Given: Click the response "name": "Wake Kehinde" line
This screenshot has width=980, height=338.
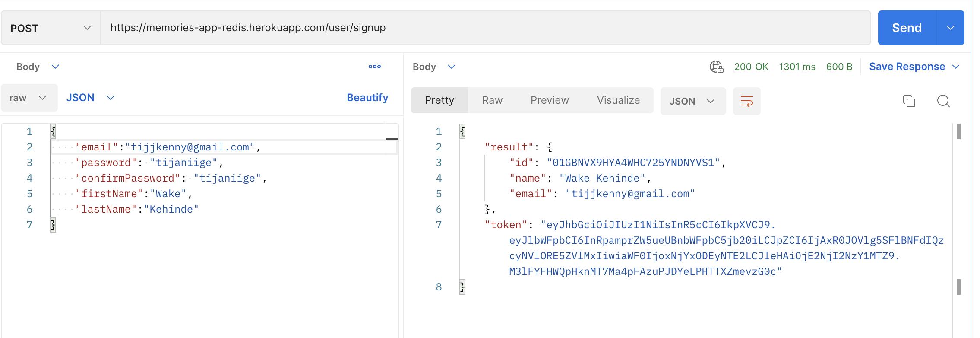Looking at the screenshot, I should tap(580, 178).
